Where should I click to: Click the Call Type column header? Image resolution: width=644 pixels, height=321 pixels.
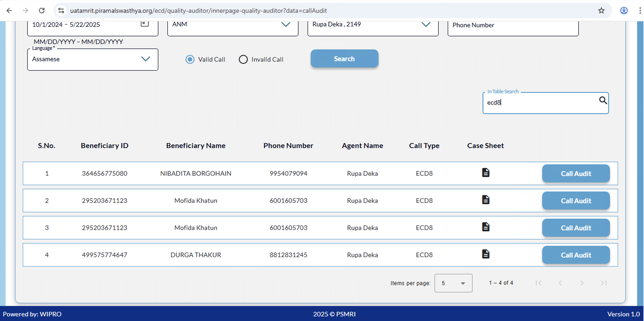[x=424, y=146]
